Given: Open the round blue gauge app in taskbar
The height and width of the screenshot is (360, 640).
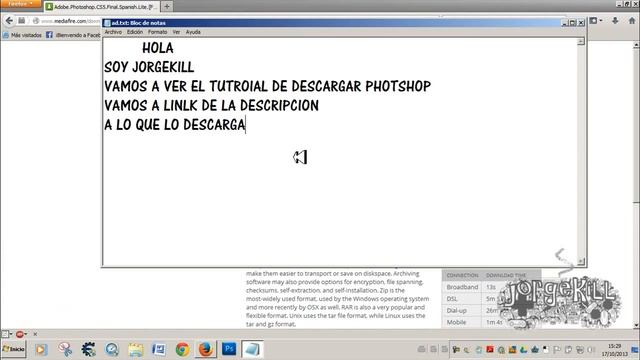Looking at the screenshot, I should click(x=112, y=349).
